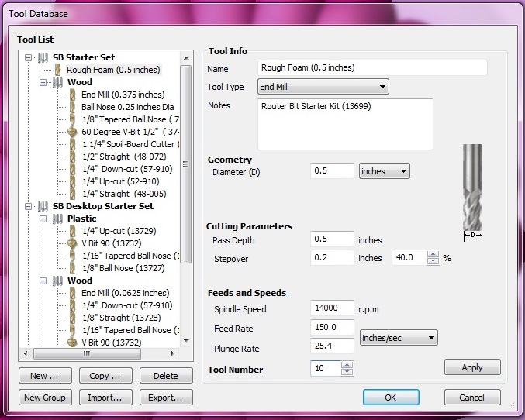Click the Plunge Rate field

(x=332, y=346)
